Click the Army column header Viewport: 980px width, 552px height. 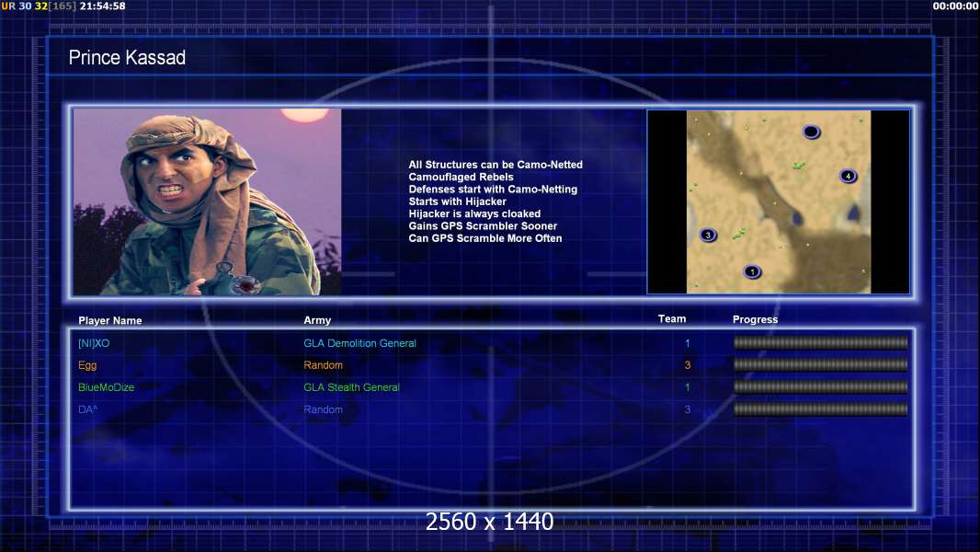(x=317, y=320)
